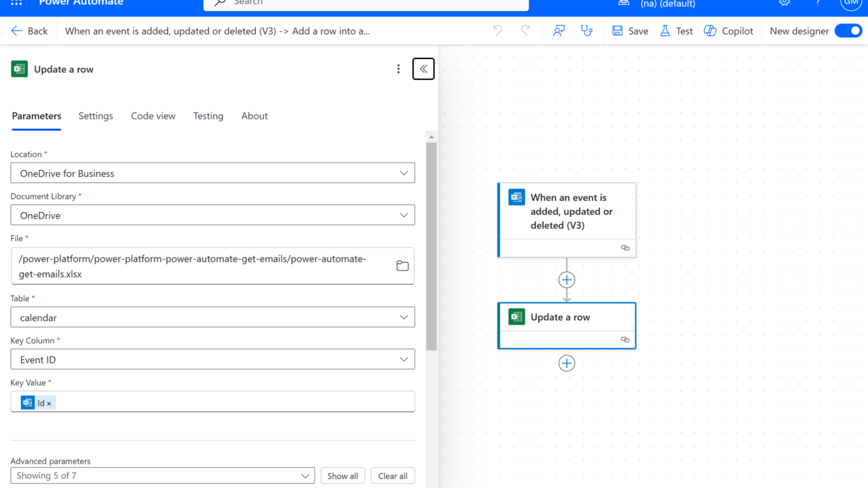Click the Undo arrow icon
The image size is (868, 488).
click(x=498, y=31)
